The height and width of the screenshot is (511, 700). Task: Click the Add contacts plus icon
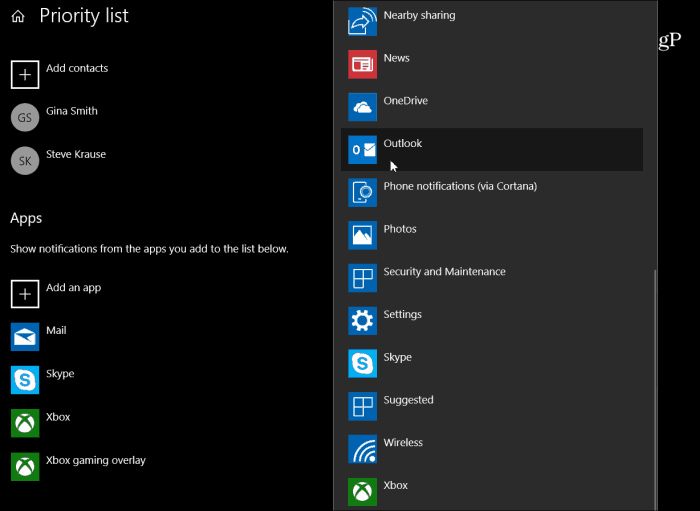click(x=25, y=75)
